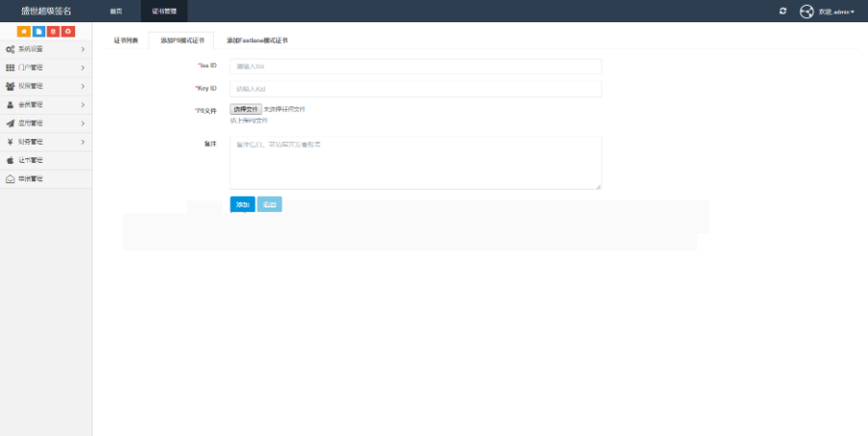Screen dimensions: 868x436
Task: Click the Iss ID field label
Action: (x=207, y=66)
